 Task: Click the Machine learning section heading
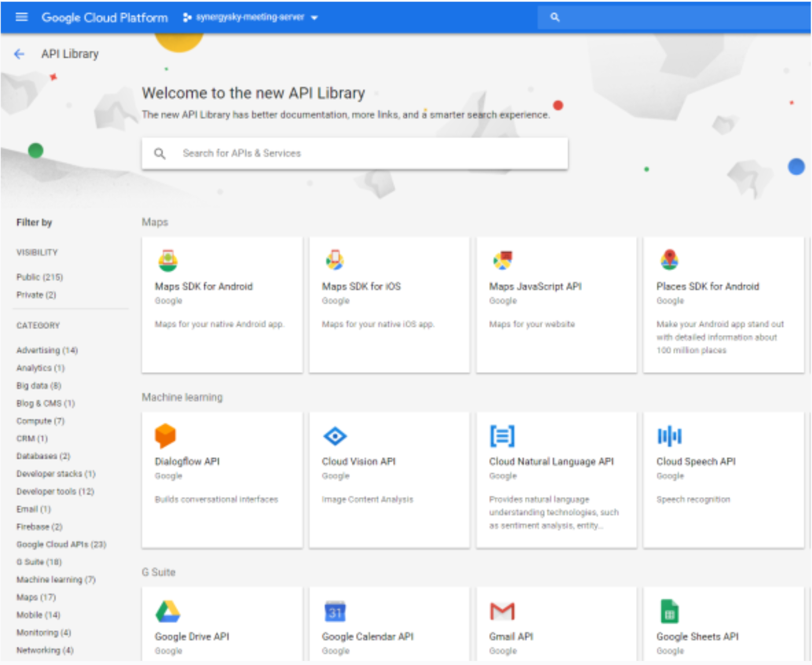tap(182, 397)
